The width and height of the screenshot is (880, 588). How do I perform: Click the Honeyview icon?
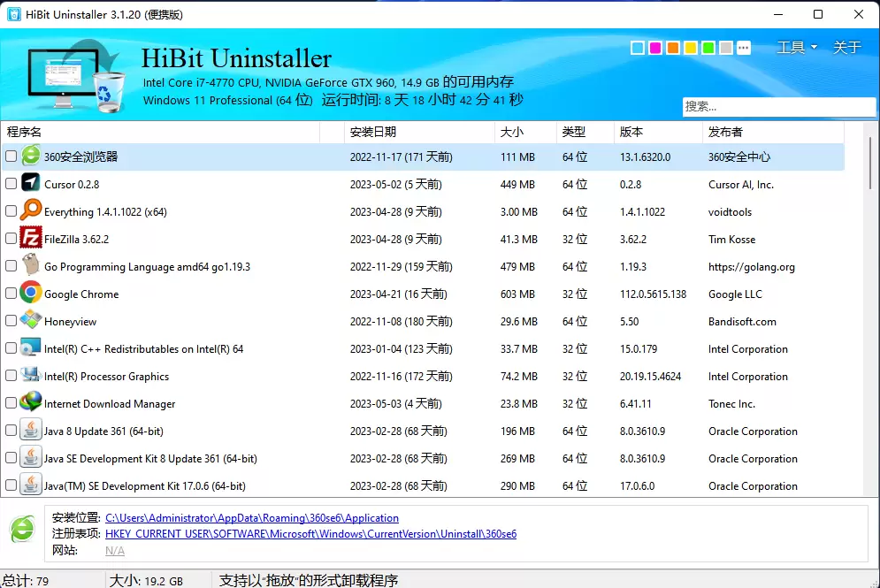[31, 320]
